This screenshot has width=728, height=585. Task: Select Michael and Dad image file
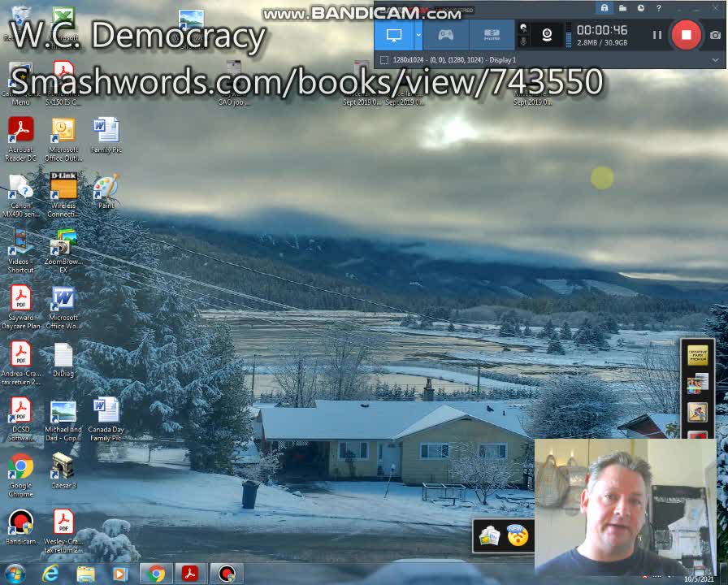pyautogui.click(x=63, y=420)
